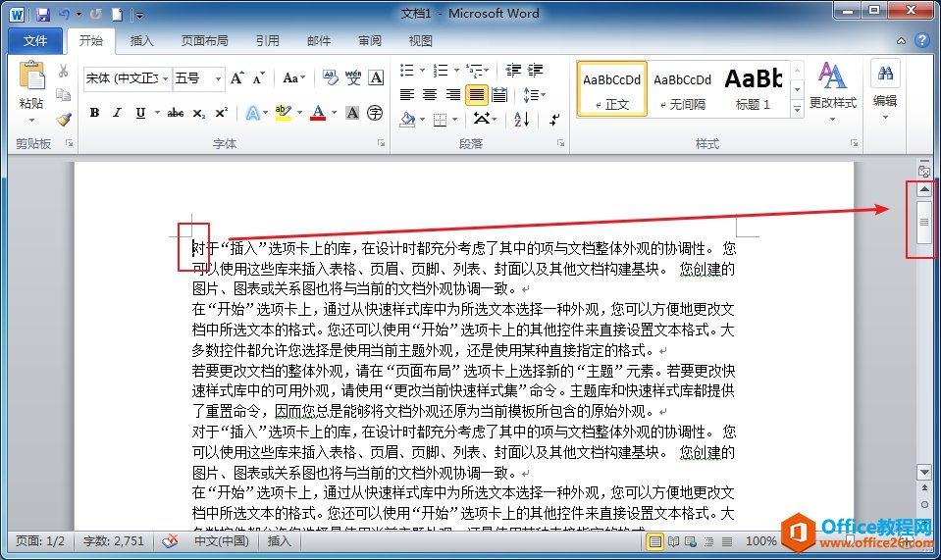Toggle Justify alignment
941x560 pixels.
[x=477, y=95]
